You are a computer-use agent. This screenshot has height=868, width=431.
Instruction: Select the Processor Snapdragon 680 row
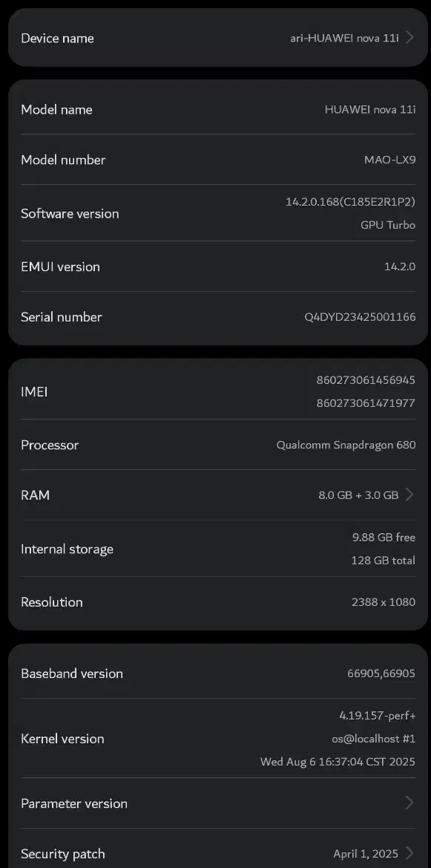[x=215, y=445]
